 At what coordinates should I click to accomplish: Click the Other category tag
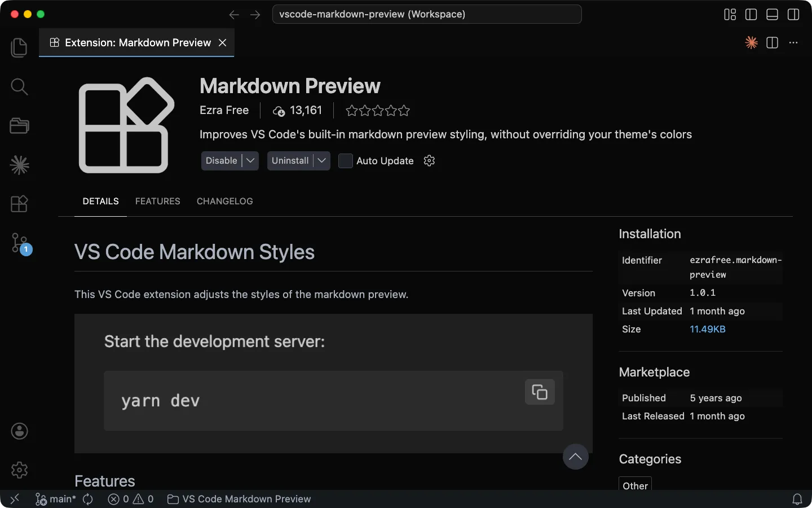click(636, 485)
